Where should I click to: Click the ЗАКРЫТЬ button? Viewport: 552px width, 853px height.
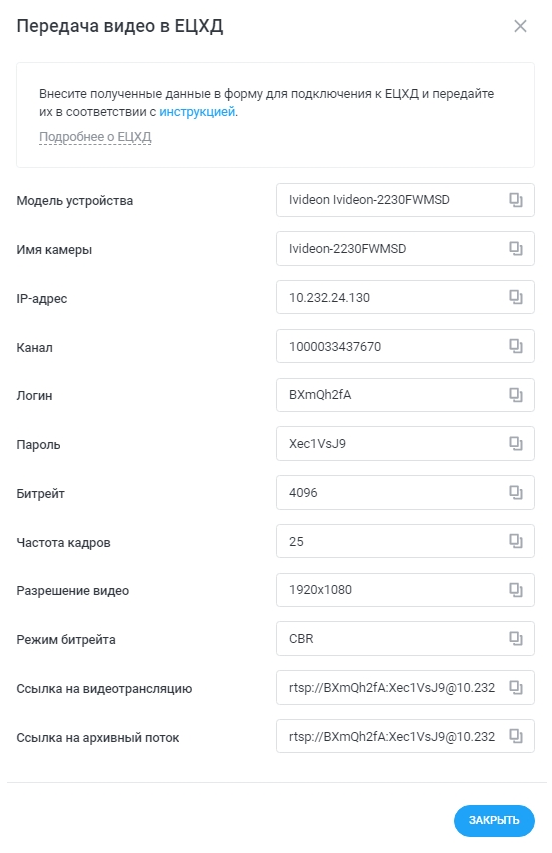(x=494, y=820)
